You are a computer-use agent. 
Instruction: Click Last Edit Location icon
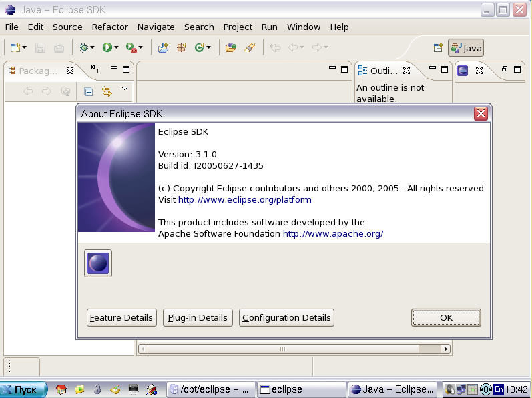(x=275, y=47)
